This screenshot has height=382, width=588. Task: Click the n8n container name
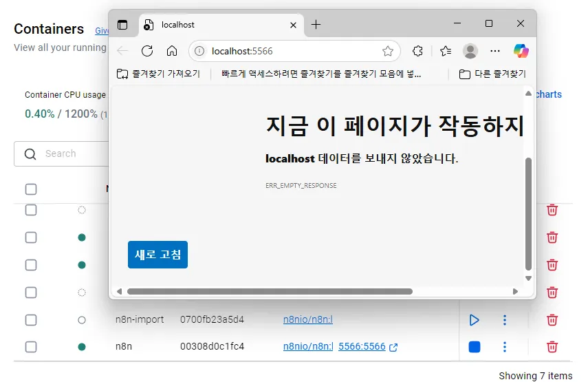coord(124,346)
